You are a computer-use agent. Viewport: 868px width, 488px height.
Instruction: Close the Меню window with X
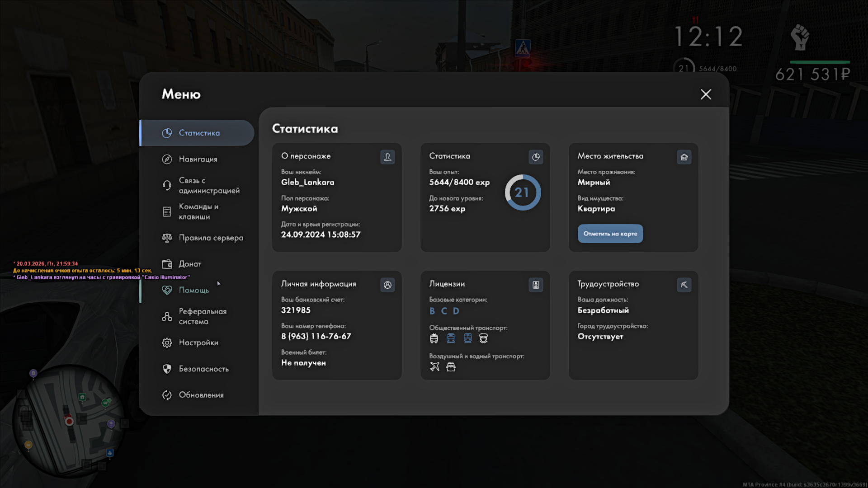pos(706,94)
